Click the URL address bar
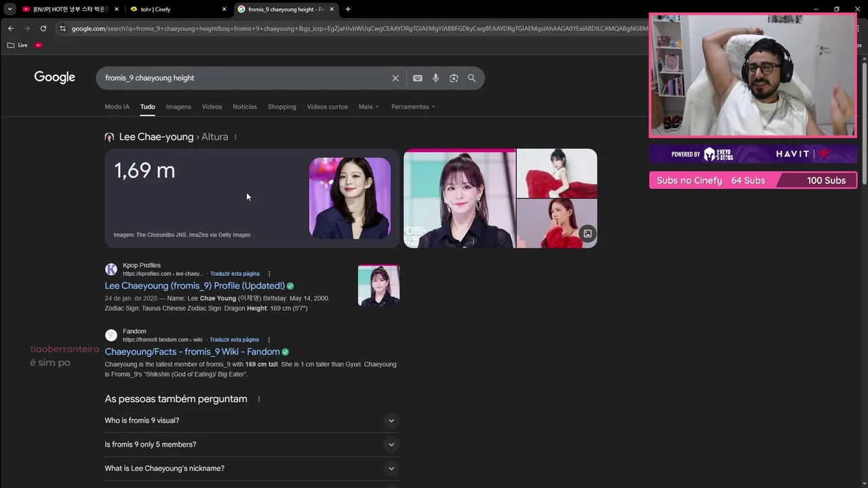The height and width of the screenshot is (488, 868). pos(359,28)
